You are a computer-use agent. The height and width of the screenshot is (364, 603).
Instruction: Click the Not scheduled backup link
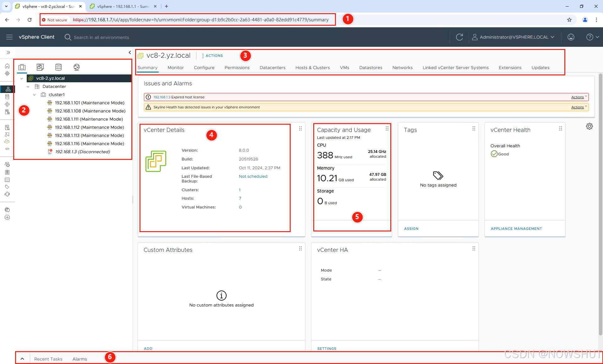click(x=253, y=177)
